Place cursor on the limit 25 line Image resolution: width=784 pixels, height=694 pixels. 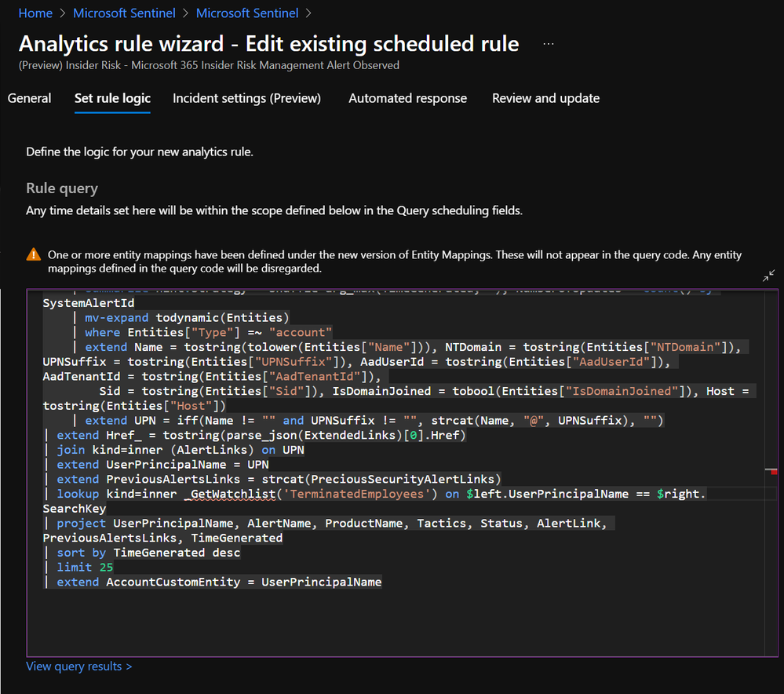tap(85, 568)
